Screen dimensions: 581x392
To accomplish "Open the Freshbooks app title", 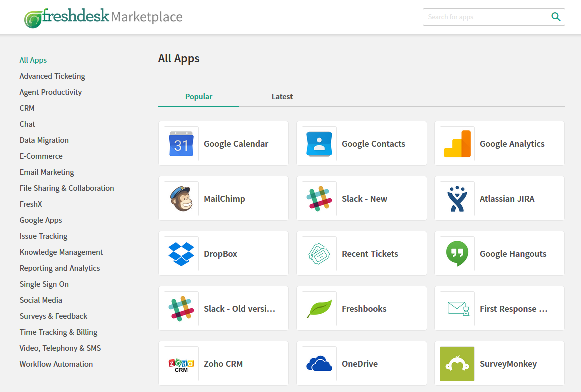I will click(x=364, y=309).
